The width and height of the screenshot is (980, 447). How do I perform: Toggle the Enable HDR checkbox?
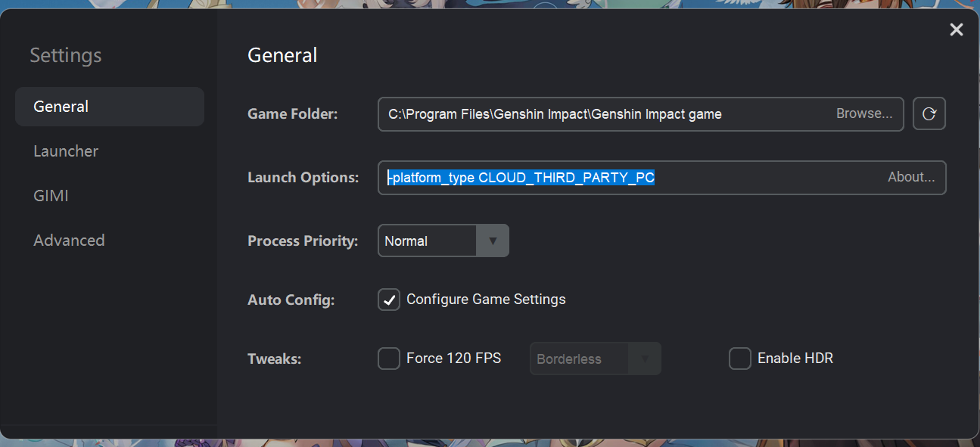[x=740, y=359]
